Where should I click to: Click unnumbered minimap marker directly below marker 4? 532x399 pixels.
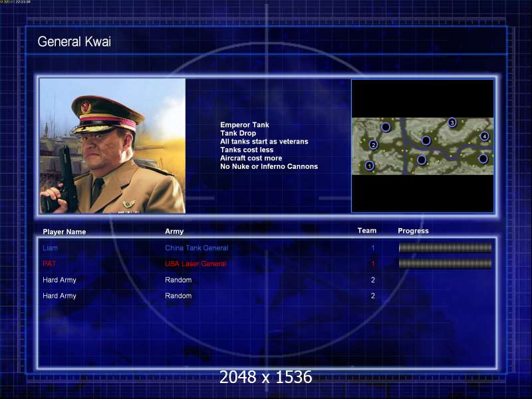tap(483, 158)
